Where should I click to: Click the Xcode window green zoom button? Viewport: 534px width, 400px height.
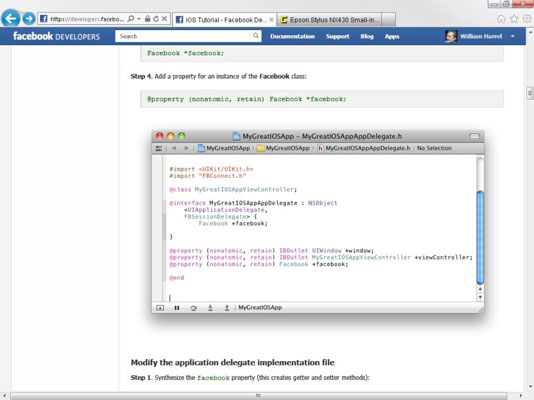click(182, 136)
